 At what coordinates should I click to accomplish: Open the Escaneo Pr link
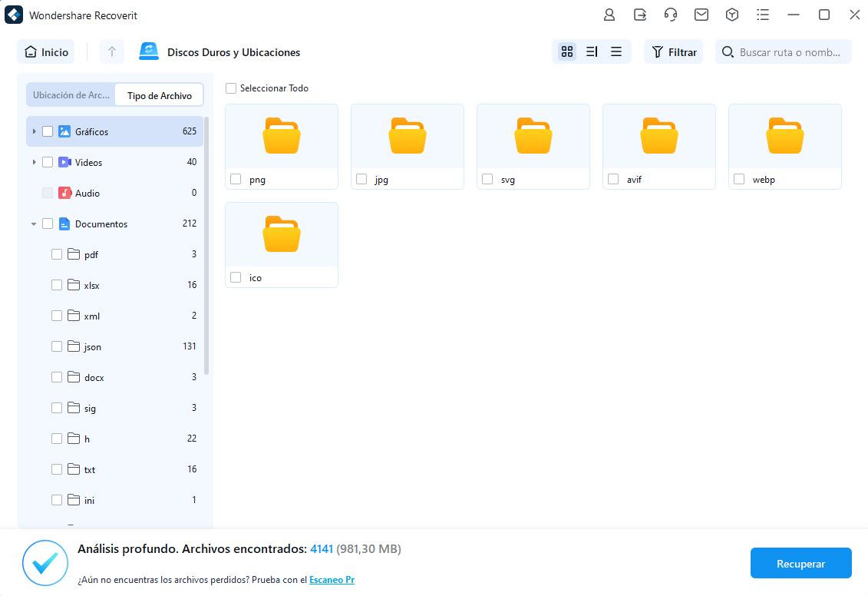click(332, 579)
